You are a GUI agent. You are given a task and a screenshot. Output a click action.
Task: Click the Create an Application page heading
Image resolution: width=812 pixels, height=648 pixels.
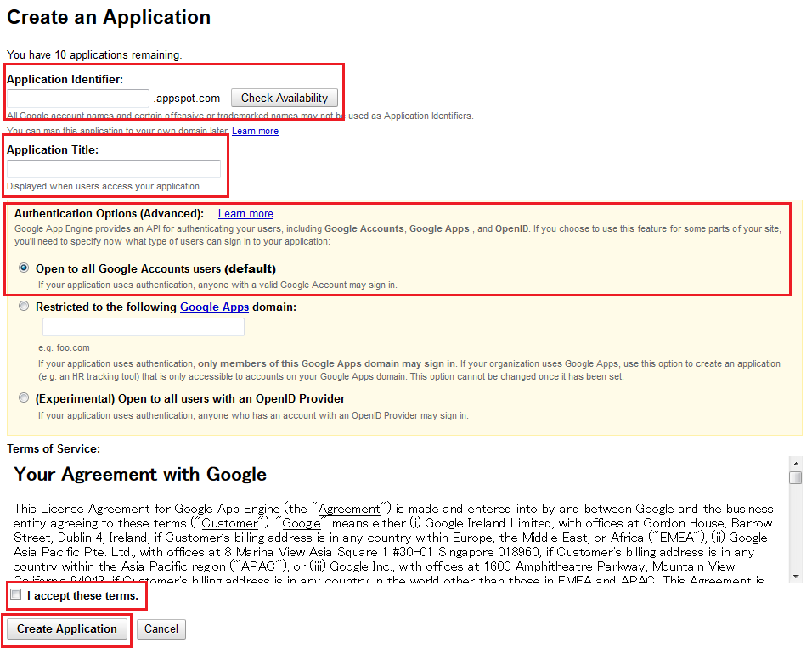point(109,17)
